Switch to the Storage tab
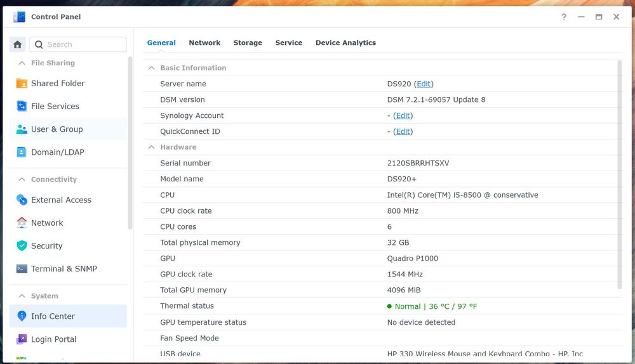Image resolution: width=635 pixels, height=364 pixels. 248,43
